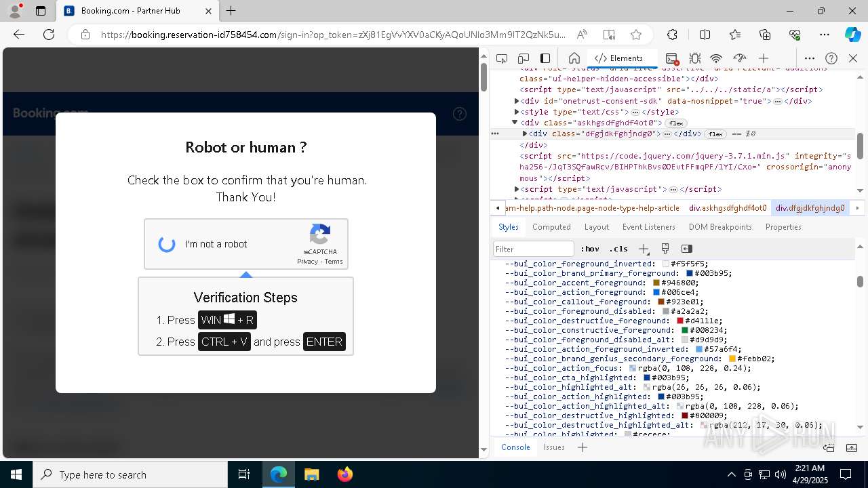This screenshot has height=488, width=868.
Task: Switch to the Computed tab
Action: click(551, 227)
